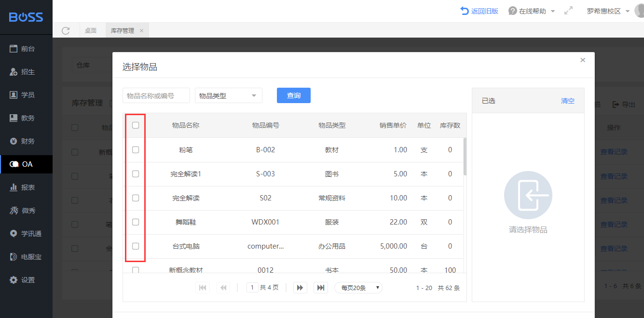644x318 pixels.
Task: Open the 学讯通 sidebar section
Action: point(26,234)
